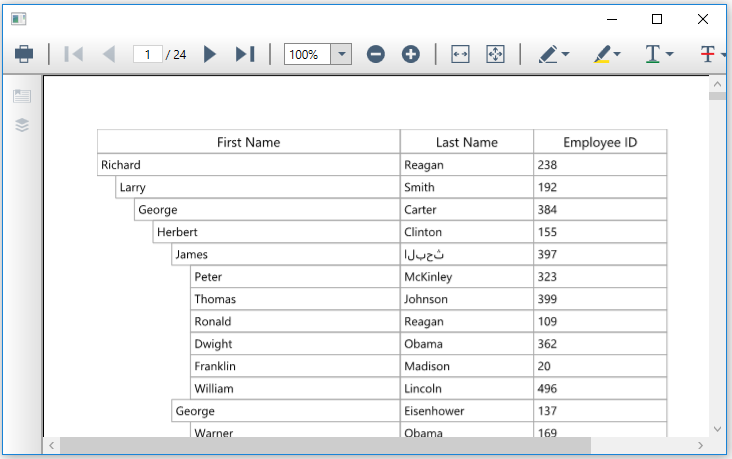The image size is (732, 459).
Task: Click the Lincoln last name cell
Action: coord(467,389)
